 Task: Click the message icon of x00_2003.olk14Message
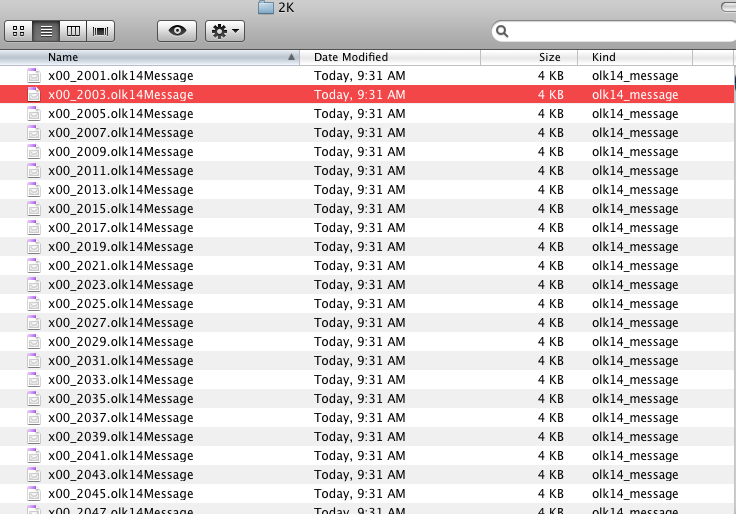click(x=34, y=94)
